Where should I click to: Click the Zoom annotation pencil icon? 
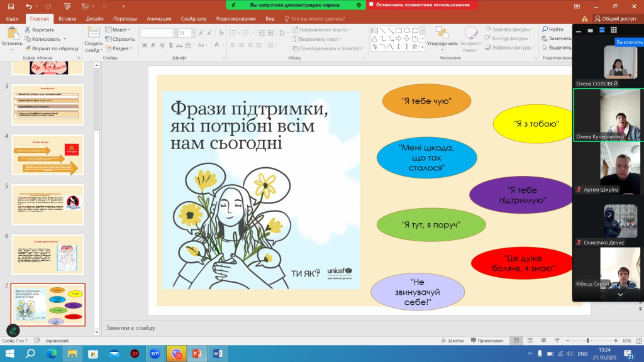(x=13, y=331)
